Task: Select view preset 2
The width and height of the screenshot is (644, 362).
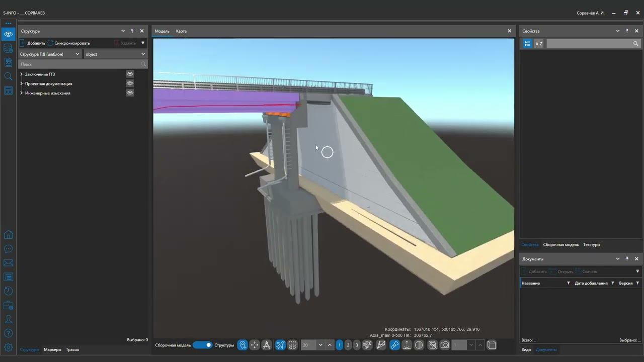Action: coord(348,345)
